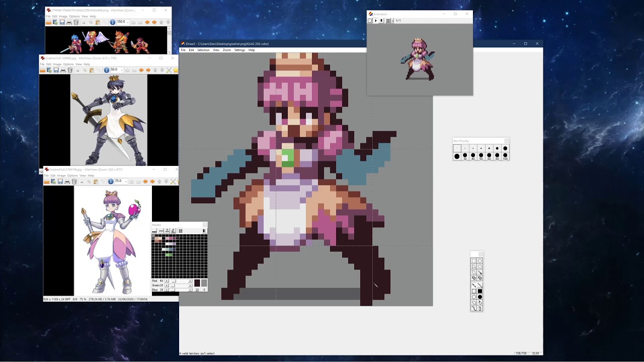Image resolution: width=644 pixels, height=362 pixels.
Task: Pause the animation in Animation window
Action: 381,21
